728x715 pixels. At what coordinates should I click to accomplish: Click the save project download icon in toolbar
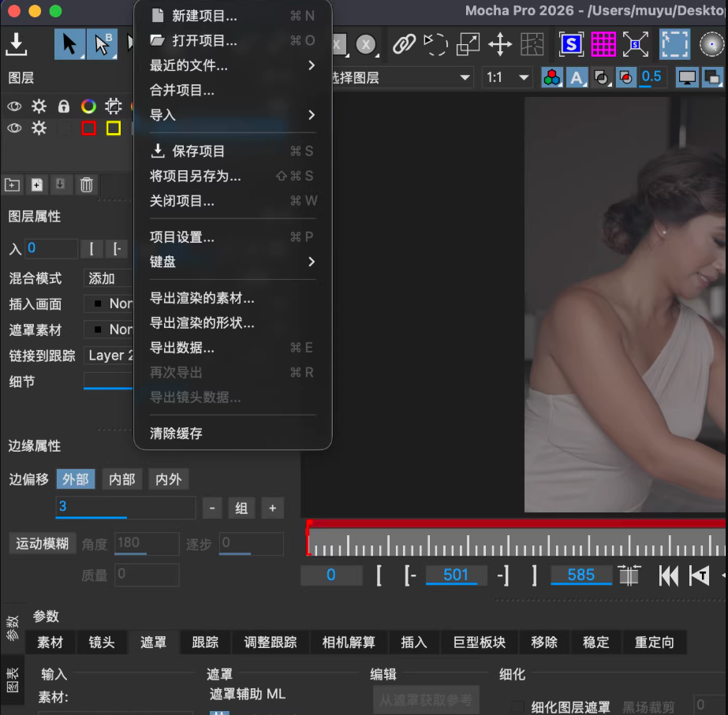pyautogui.click(x=17, y=44)
